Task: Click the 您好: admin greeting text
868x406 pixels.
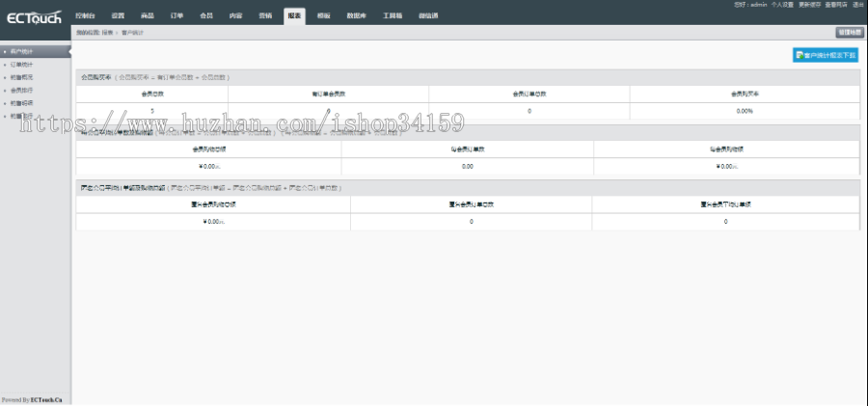Action: point(750,5)
